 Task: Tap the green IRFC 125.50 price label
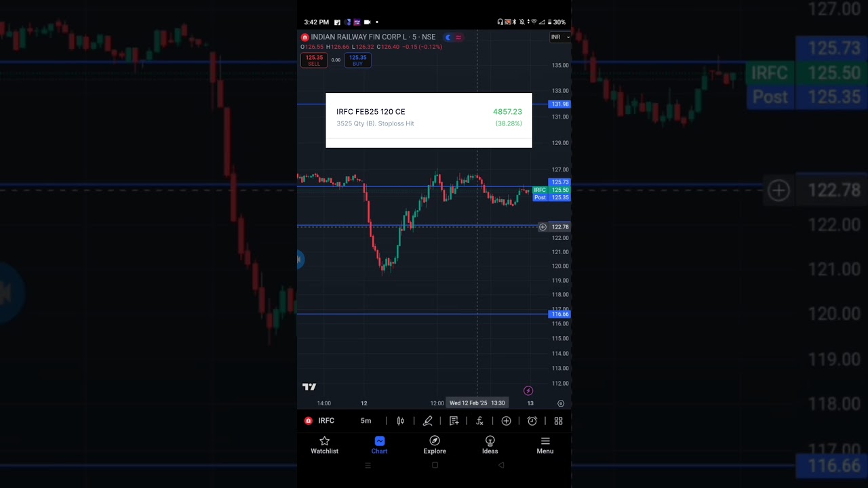click(x=551, y=190)
